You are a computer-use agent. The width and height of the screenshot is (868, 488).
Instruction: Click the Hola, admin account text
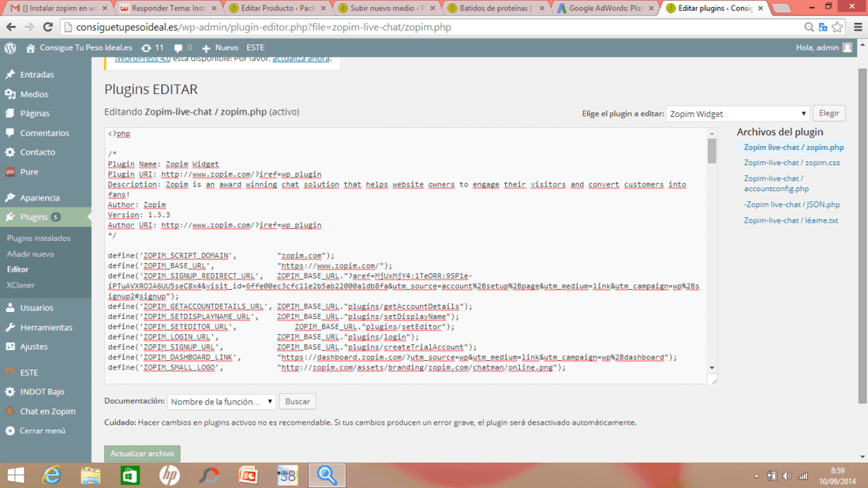tap(817, 47)
